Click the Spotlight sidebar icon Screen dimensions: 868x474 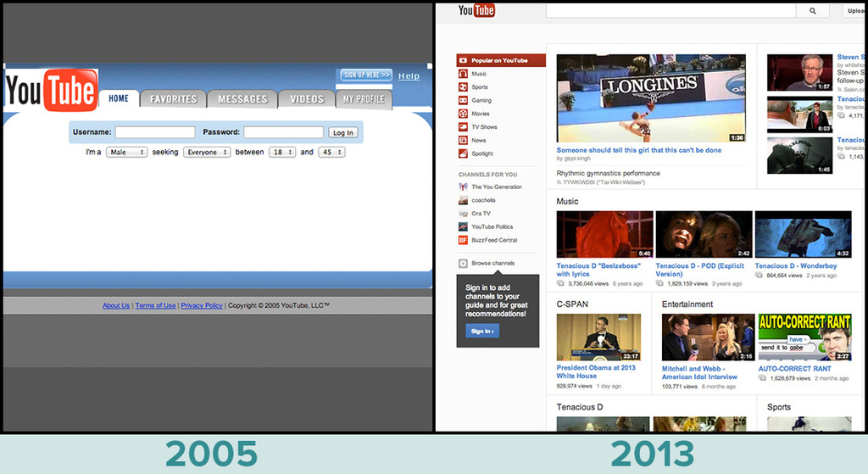click(x=464, y=153)
